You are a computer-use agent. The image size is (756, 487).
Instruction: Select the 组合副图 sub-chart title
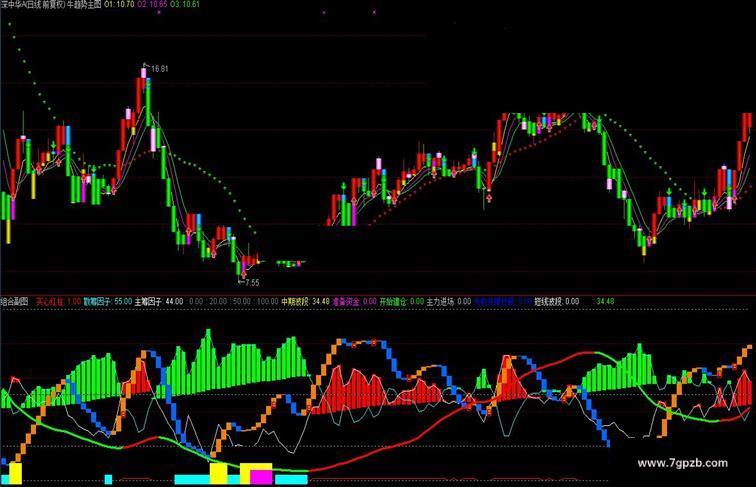coord(14,301)
